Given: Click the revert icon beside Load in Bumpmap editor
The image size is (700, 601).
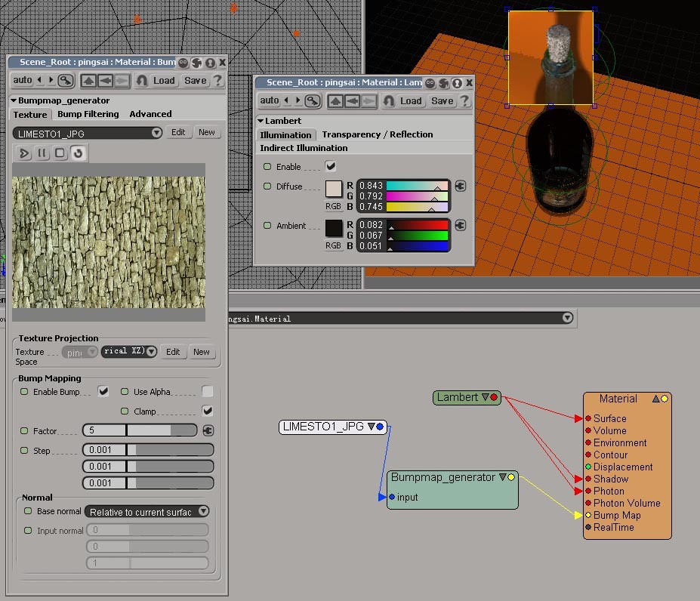Looking at the screenshot, I should [141, 80].
